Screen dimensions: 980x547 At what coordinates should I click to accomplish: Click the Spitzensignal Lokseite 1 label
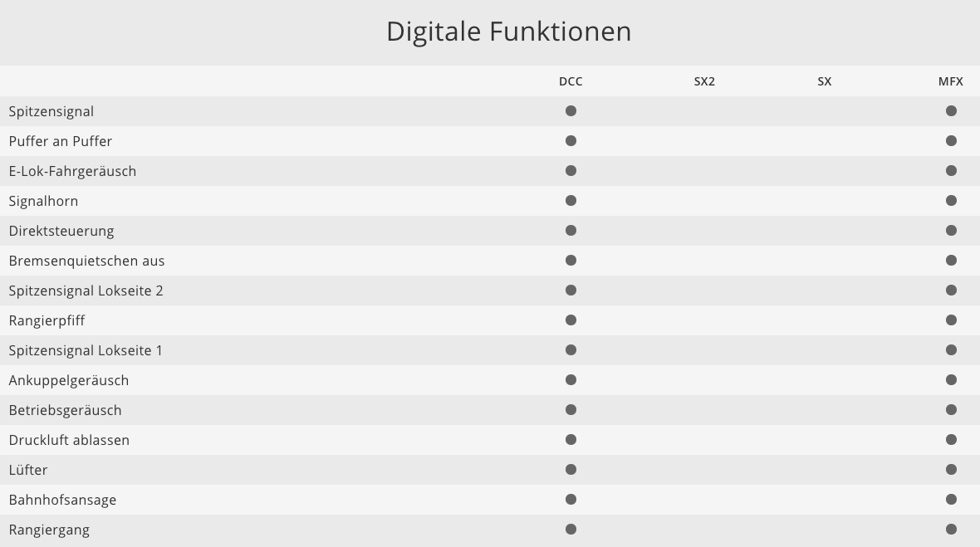point(86,350)
